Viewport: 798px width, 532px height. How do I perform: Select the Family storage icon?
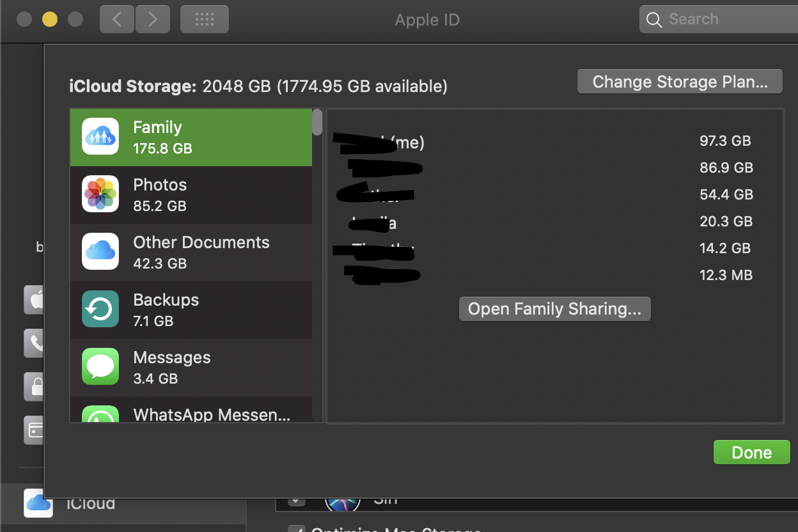100,136
